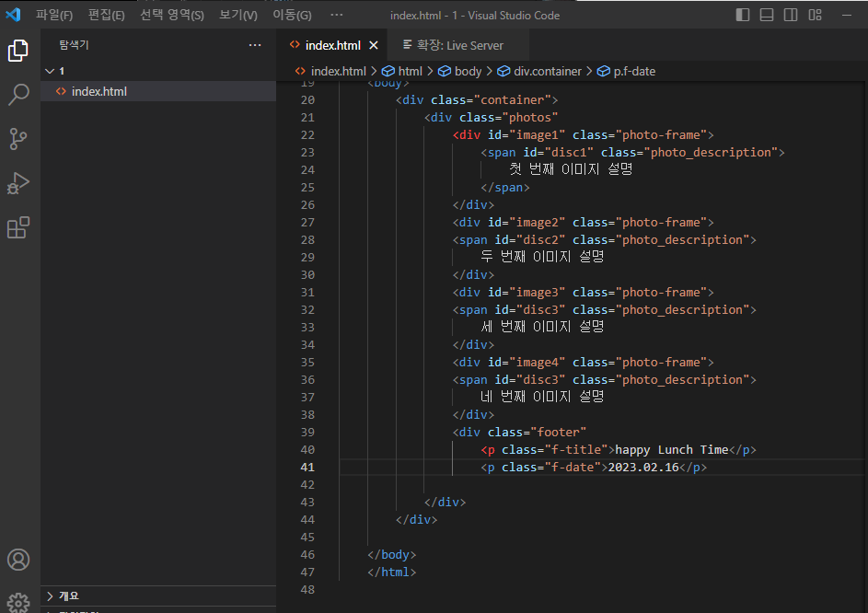
Task: Switch to the 확장: Live Server tab
Action: (x=459, y=45)
